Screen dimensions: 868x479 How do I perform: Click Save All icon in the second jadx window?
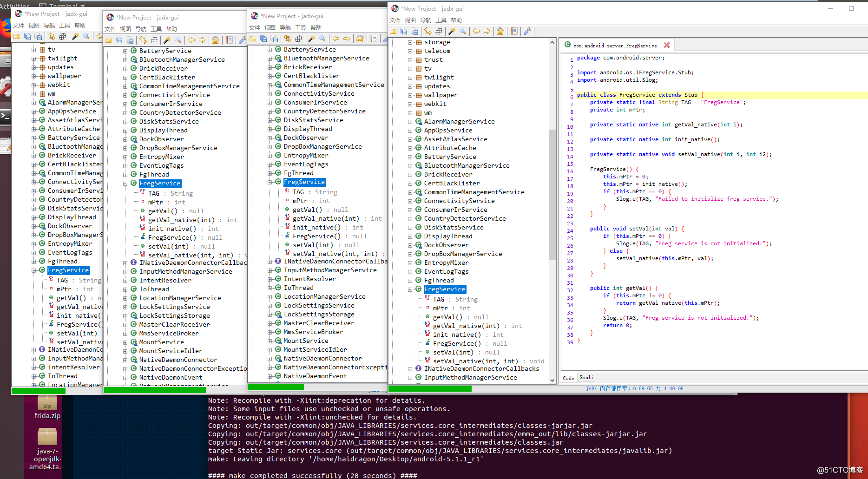(119, 40)
